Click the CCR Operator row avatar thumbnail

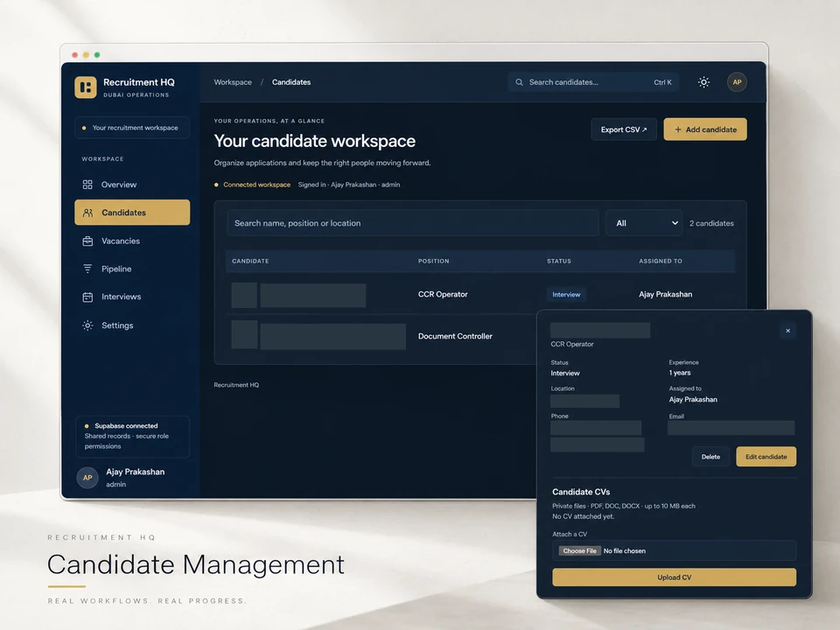pyautogui.click(x=244, y=295)
